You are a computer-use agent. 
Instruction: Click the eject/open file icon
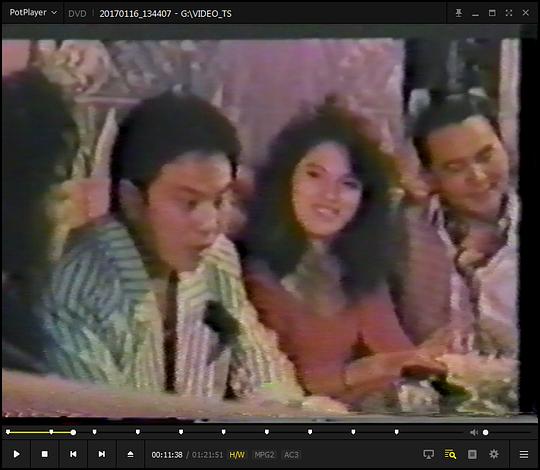coord(130,454)
